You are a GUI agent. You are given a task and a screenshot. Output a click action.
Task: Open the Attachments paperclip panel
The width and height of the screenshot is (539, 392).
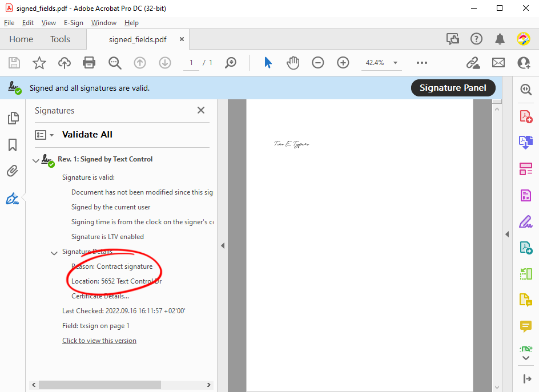point(13,171)
